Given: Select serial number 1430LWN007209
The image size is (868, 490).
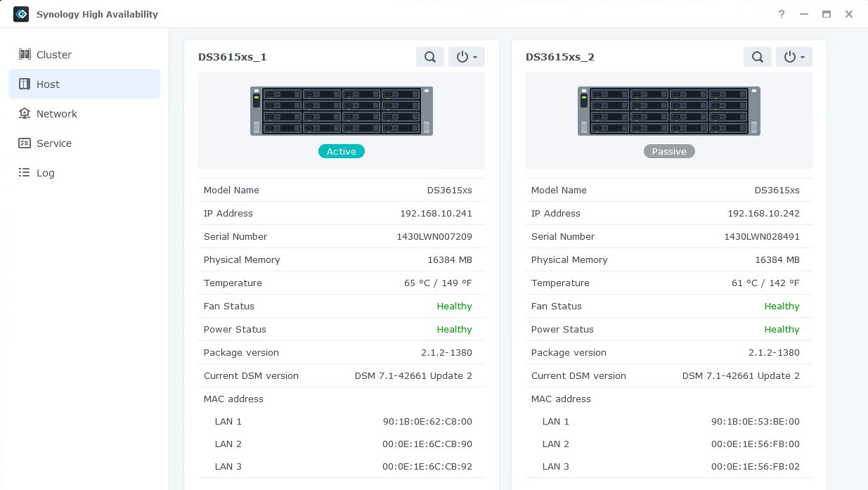Looking at the screenshot, I should 434,236.
